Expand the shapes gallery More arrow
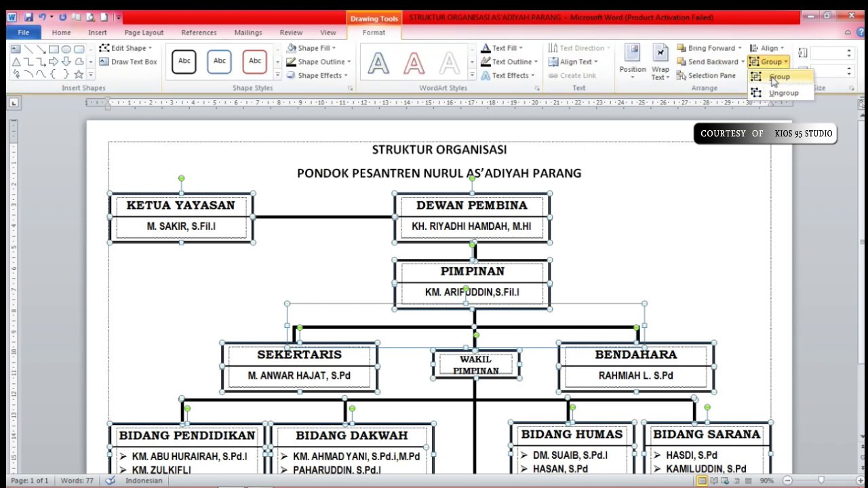 90,74
